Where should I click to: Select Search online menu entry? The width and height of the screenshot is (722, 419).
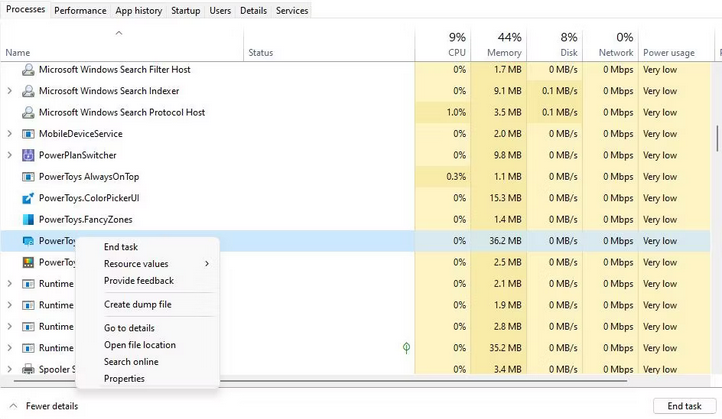click(x=131, y=362)
